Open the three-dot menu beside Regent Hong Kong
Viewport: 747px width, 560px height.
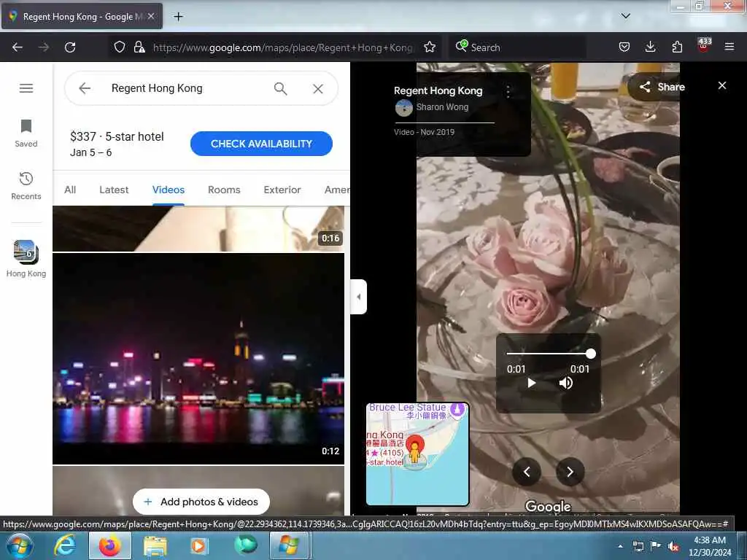[508, 91]
